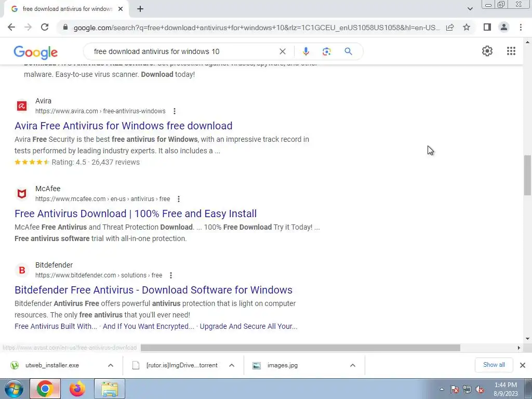
Task: Open the Google apps grid
Action: (511, 51)
